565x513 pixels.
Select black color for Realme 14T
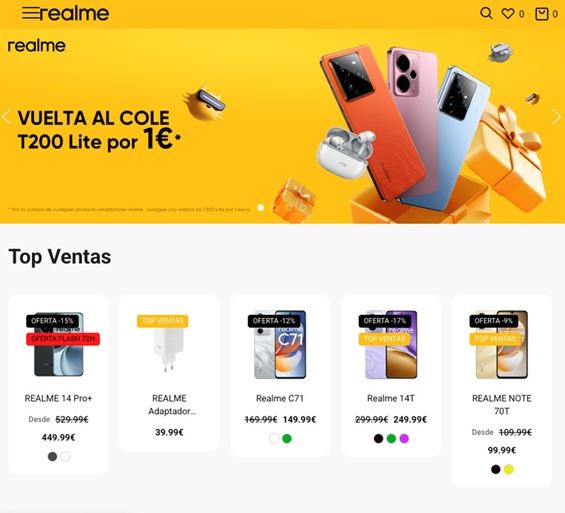(x=378, y=438)
